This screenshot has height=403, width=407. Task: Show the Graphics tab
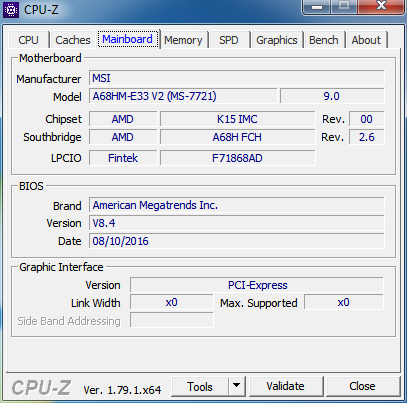pyautogui.click(x=277, y=40)
